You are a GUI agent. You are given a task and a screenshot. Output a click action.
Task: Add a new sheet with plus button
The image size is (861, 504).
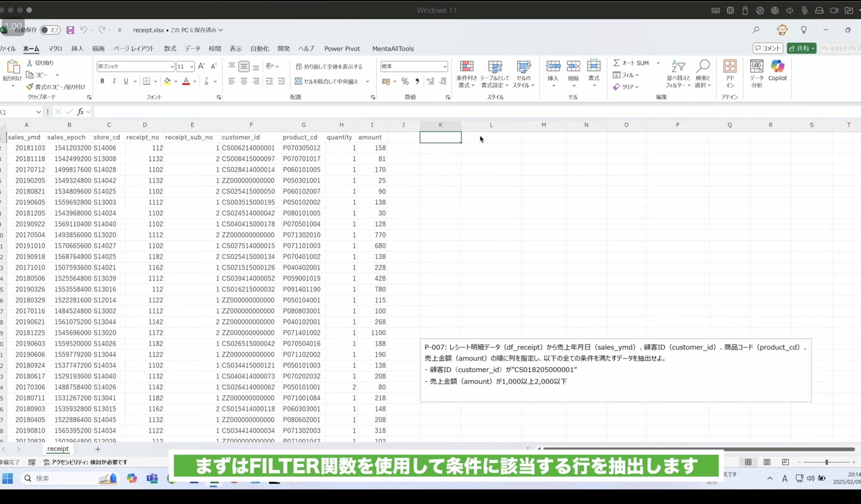tap(98, 449)
